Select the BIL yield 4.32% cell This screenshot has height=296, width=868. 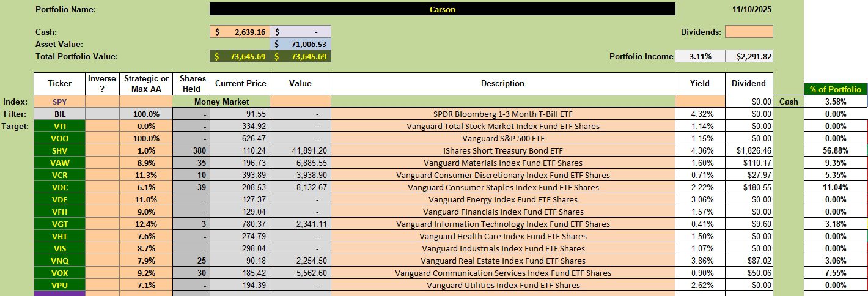tap(700, 114)
